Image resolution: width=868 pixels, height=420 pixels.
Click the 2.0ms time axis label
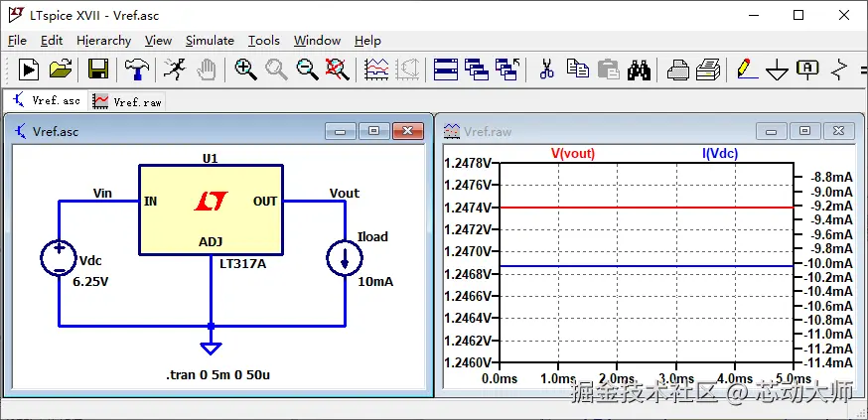[x=617, y=379]
